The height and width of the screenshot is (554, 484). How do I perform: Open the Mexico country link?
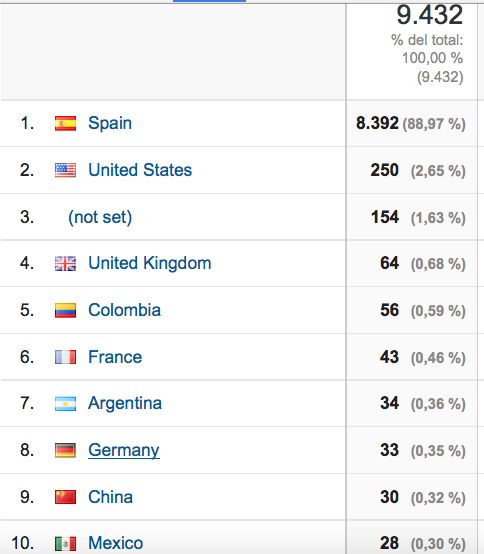click(116, 543)
